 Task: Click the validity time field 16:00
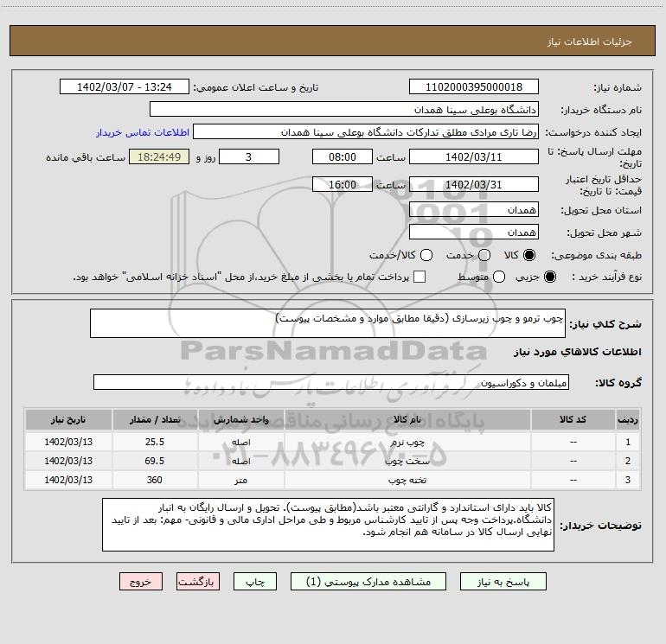343,185
